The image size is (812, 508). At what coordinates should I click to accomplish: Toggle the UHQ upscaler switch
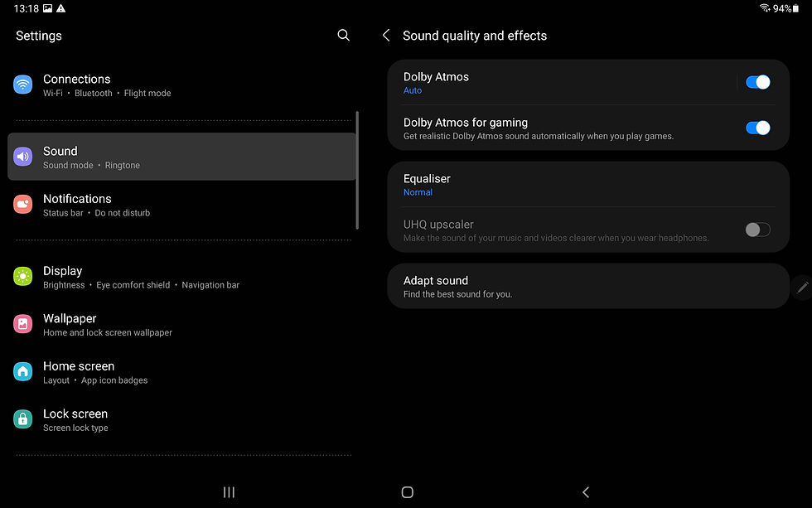tap(757, 230)
